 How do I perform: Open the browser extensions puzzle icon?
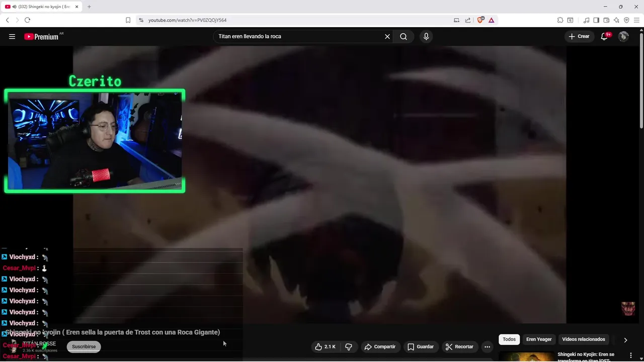[560, 20]
